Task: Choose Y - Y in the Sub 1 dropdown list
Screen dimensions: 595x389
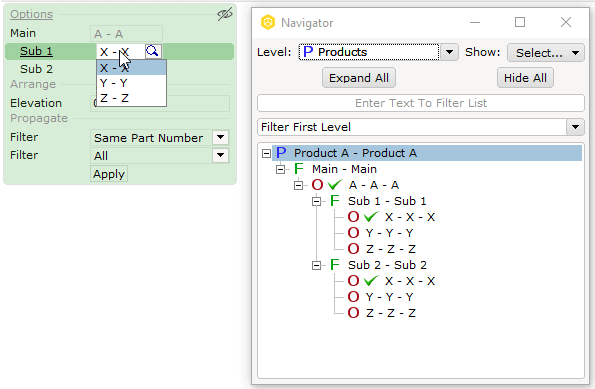Action: click(131, 83)
